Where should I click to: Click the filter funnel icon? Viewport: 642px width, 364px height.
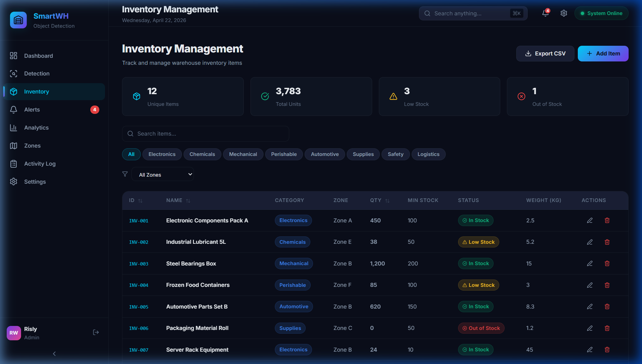[x=125, y=174]
